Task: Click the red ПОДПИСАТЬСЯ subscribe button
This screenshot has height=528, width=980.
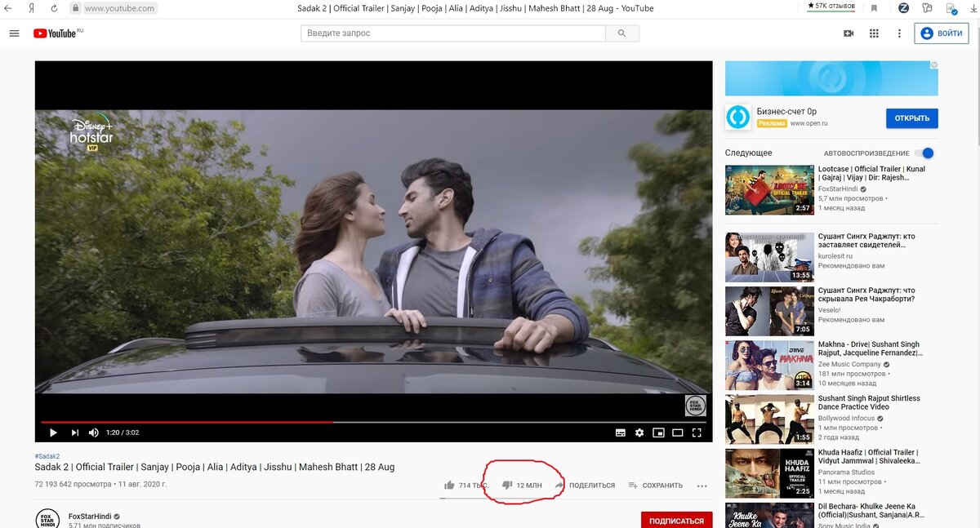Action: pos(676,520)
